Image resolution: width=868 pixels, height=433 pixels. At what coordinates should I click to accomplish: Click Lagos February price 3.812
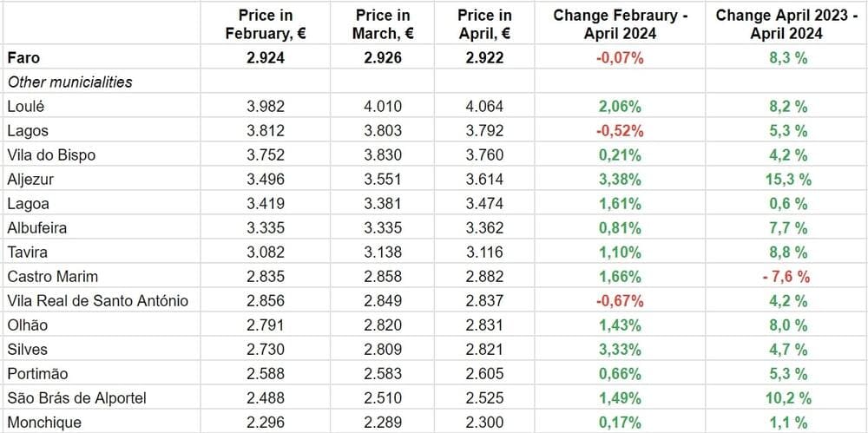point(266,131)
